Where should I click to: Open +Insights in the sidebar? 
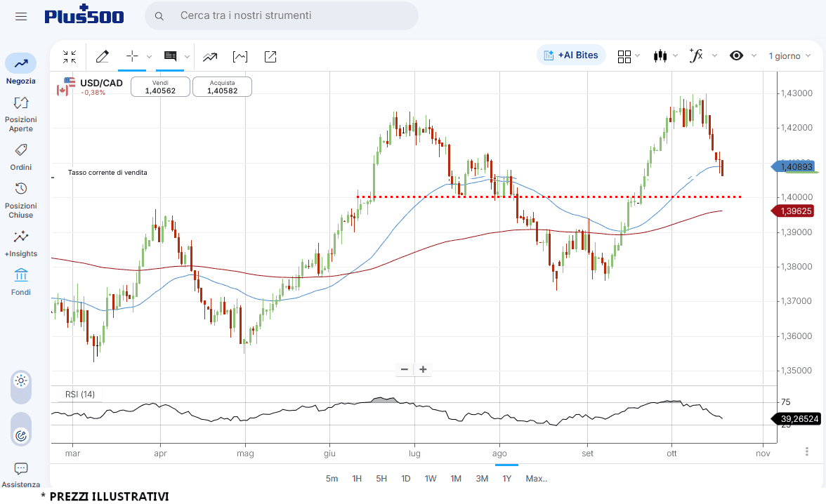point(21,244)
